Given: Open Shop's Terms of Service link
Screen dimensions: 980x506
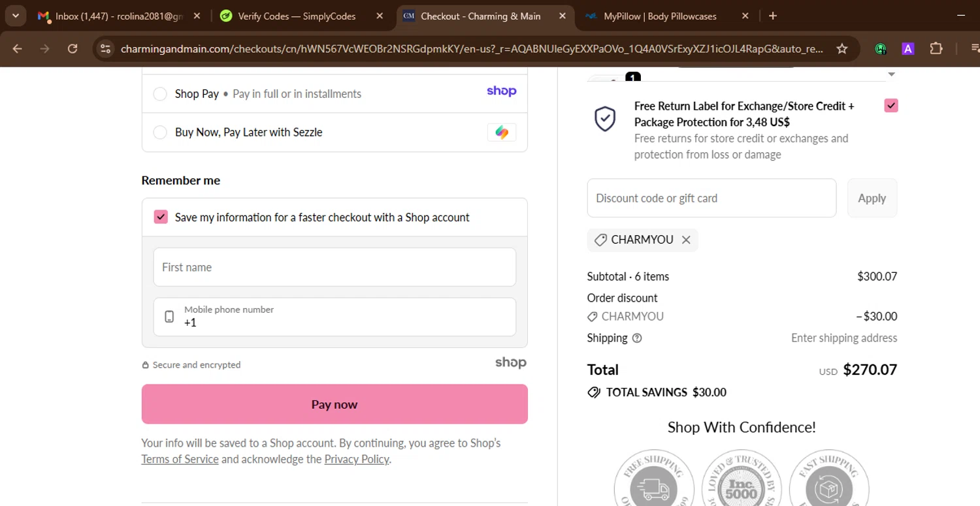Looking at the screenshot, I should pyautogui.click(x=180, y=459).
